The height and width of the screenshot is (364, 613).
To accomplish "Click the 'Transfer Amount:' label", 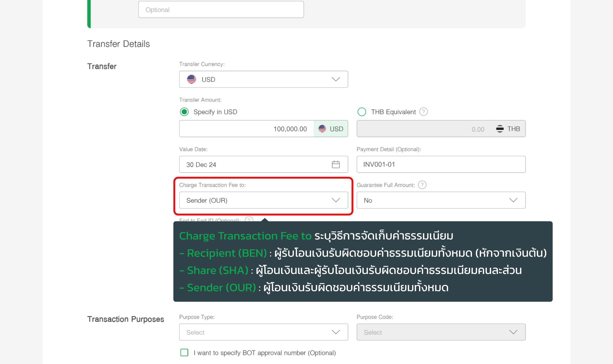I will click(200, 100).
